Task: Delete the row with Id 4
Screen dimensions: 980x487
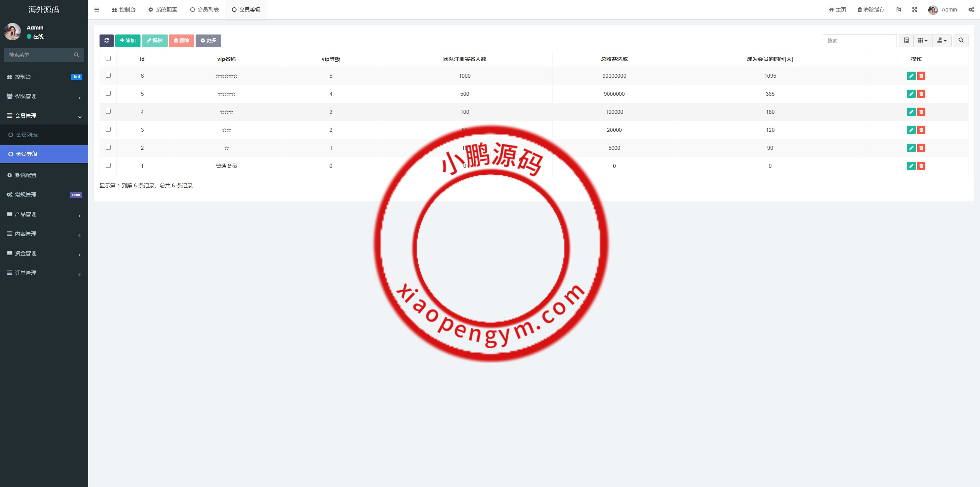Action: (x=921, y=112)
